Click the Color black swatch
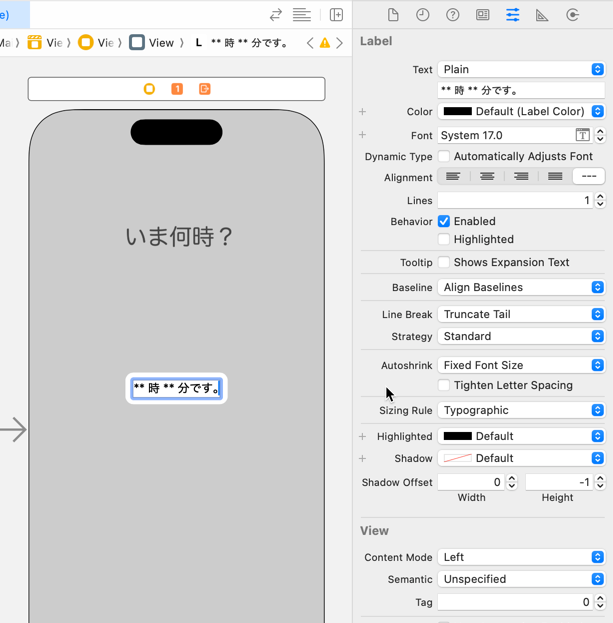The height and width of the screenshot is (623, 613). 458,112
